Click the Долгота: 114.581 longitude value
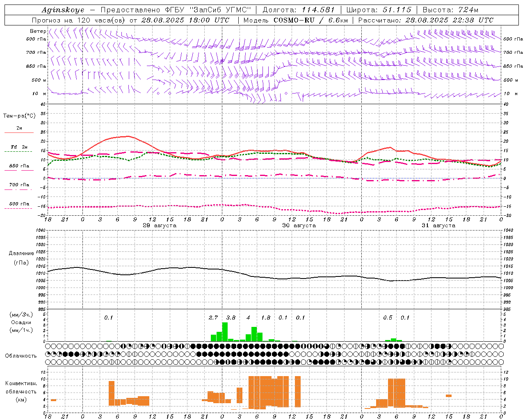This screenshot has height=420, width=525. point(299,10)
